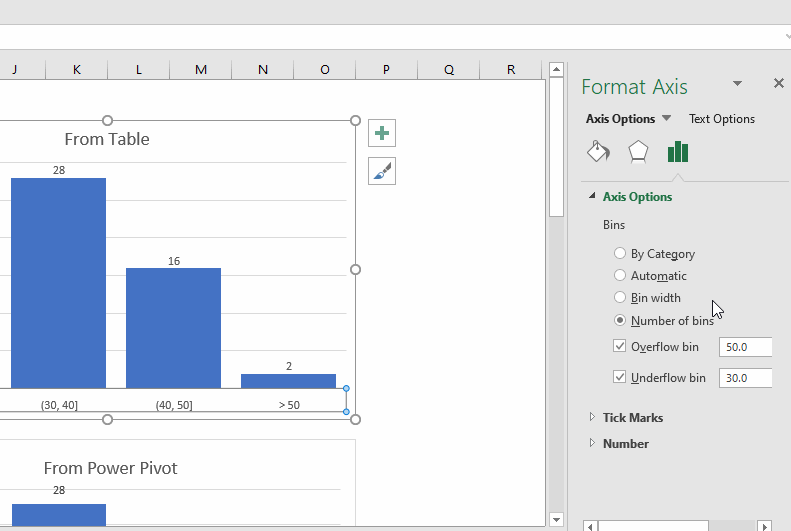The image size is (791, 531).
Task: Select column P header
Action: (x=386, y=70)
